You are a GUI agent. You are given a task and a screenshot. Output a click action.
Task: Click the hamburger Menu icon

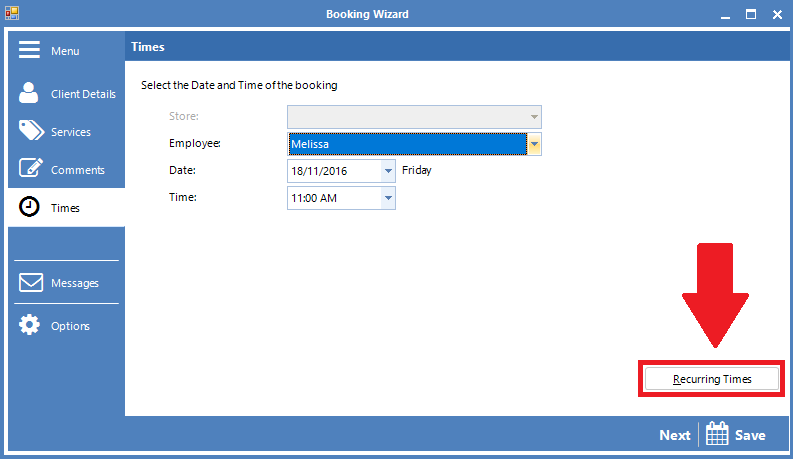click(30, 50)
